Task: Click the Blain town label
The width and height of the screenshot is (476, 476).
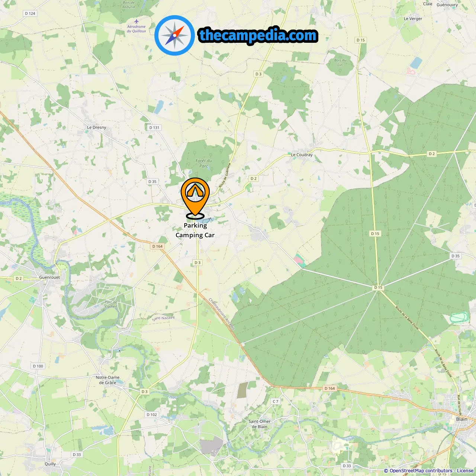Action: pyautogui.click(x=461, y=419)
